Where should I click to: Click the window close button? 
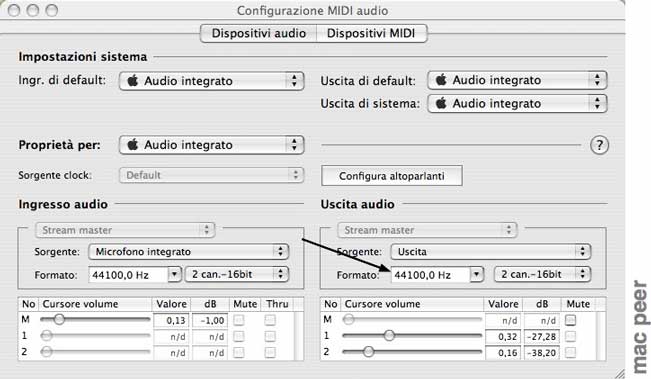tap(14, 10)
